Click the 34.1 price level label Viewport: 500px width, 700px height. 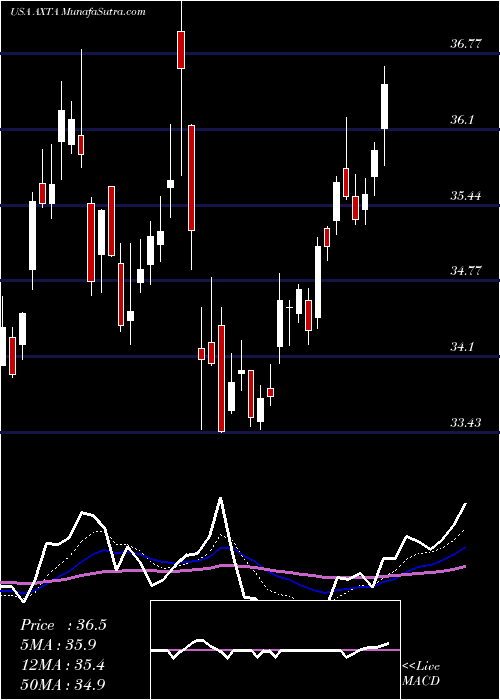coord(466,346)
